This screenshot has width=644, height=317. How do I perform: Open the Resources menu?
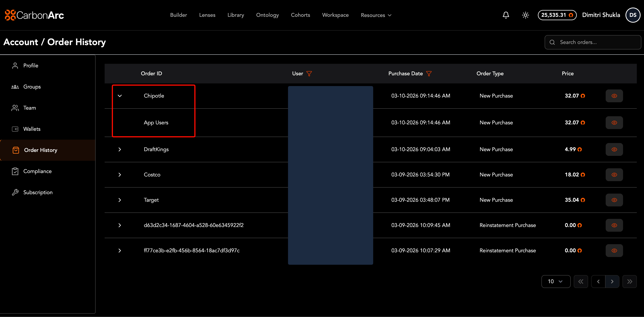coord(376,15)
